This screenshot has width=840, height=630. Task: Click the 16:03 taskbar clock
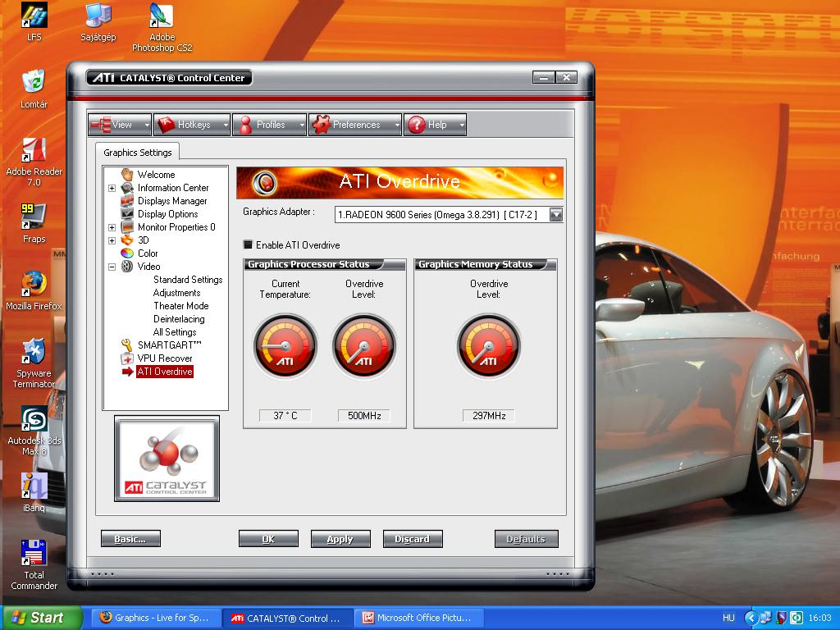[820, 619]
